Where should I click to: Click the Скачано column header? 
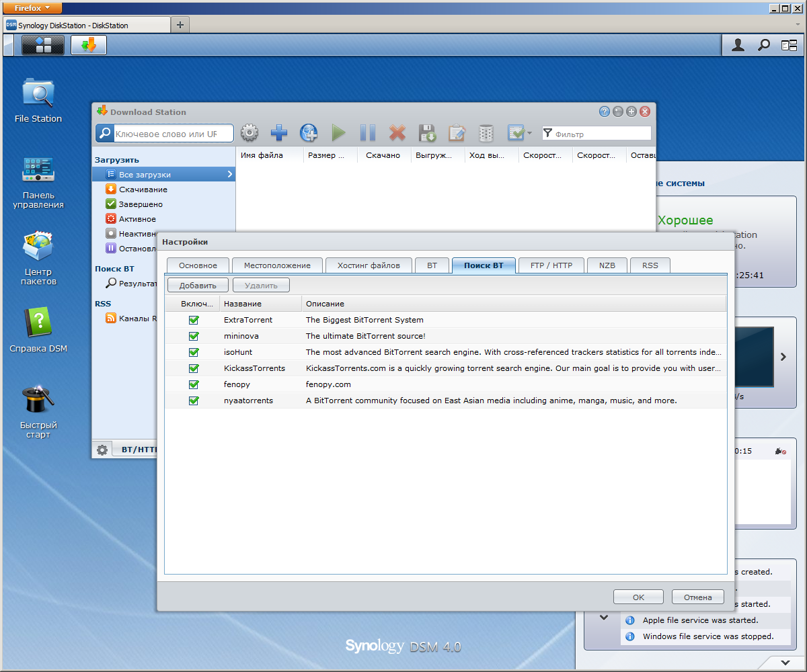(383, 155)
